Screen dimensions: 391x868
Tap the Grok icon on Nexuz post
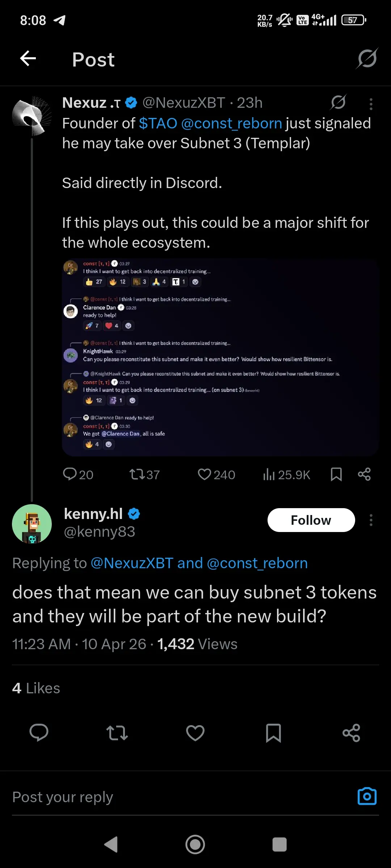click(339, 102)
